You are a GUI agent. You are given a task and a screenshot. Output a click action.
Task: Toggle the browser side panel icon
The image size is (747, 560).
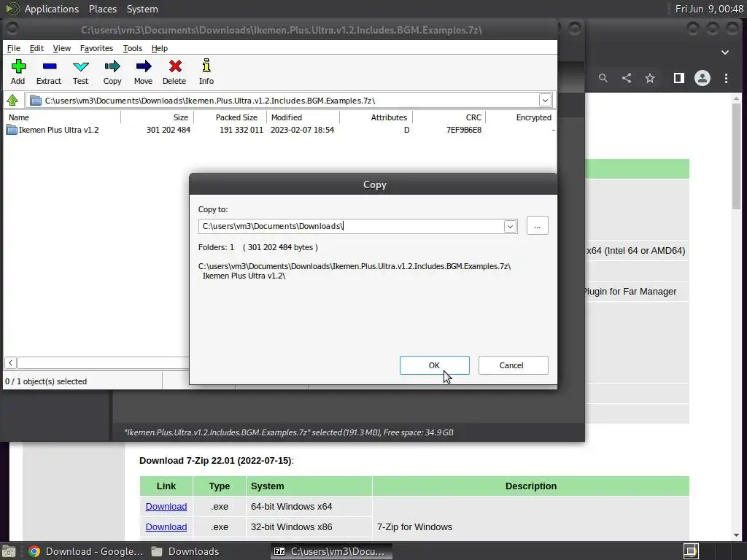(x=679, y=78)
